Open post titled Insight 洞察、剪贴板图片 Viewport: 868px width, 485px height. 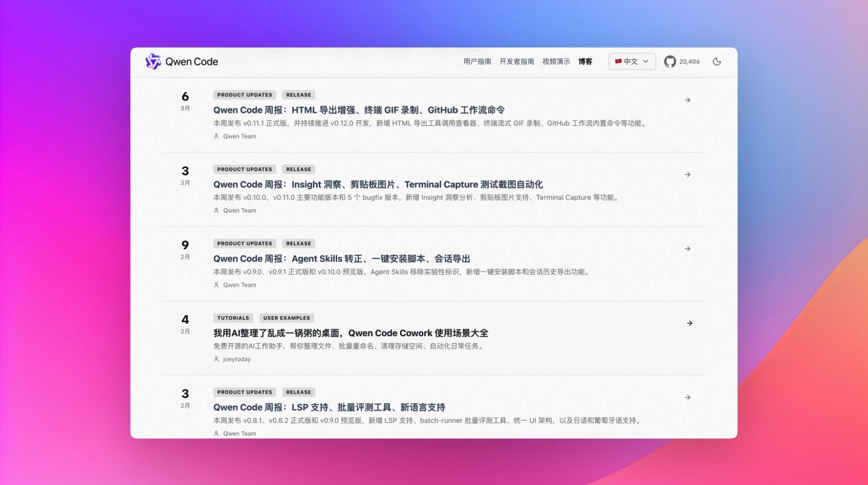pos(378,184)
